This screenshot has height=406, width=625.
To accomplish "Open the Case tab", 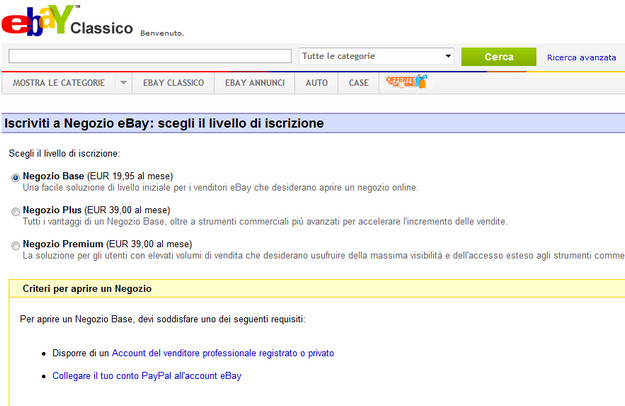I will click(358, 83).
